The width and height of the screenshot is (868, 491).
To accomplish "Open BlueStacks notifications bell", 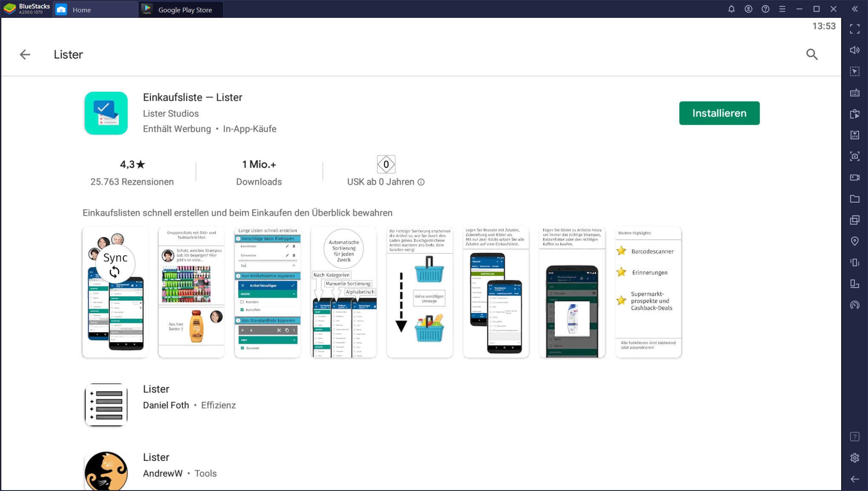I will pyautogui.click(x=731, y=9).
